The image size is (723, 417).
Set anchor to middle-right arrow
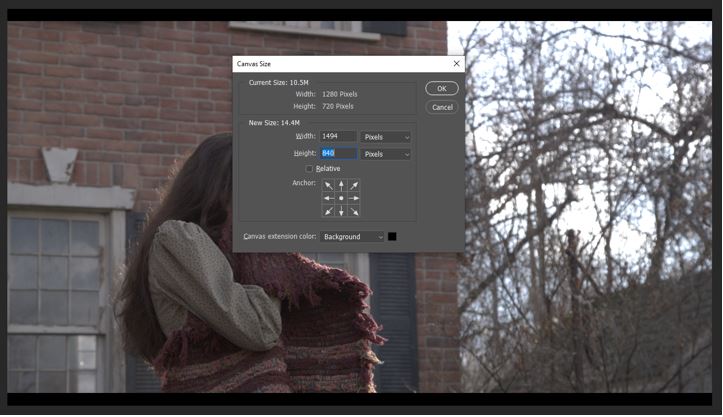click(354, 198)
